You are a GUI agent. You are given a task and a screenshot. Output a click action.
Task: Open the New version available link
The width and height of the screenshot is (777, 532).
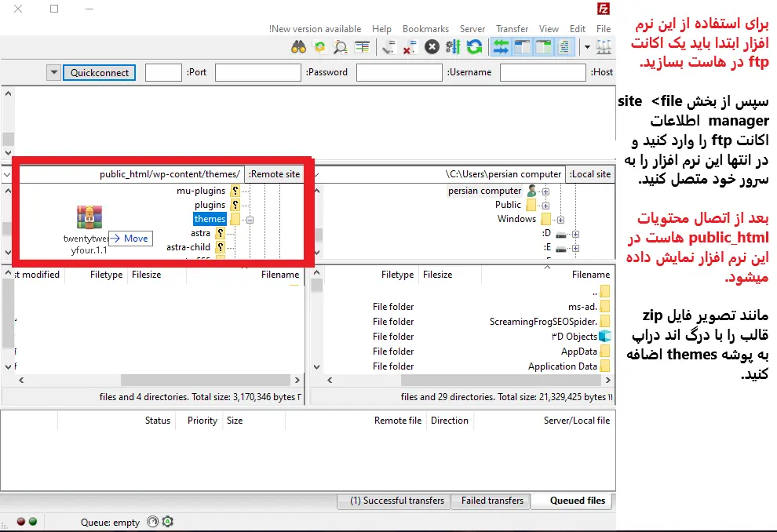(316, 28)
